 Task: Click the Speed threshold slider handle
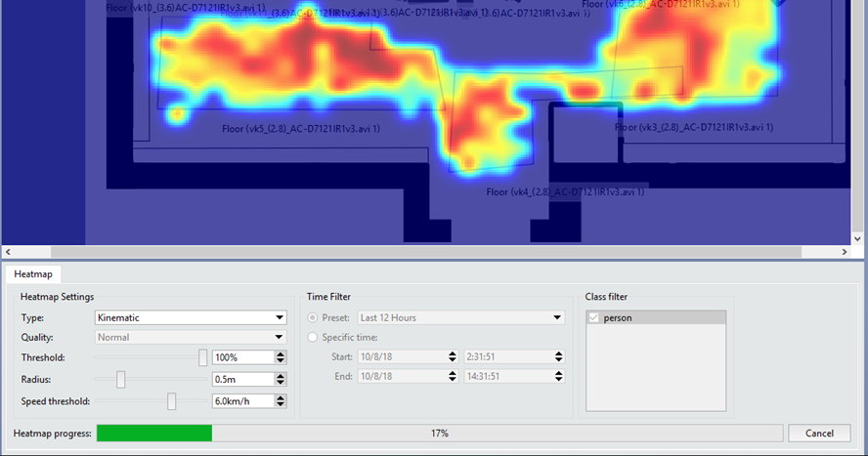coord(172,401)
